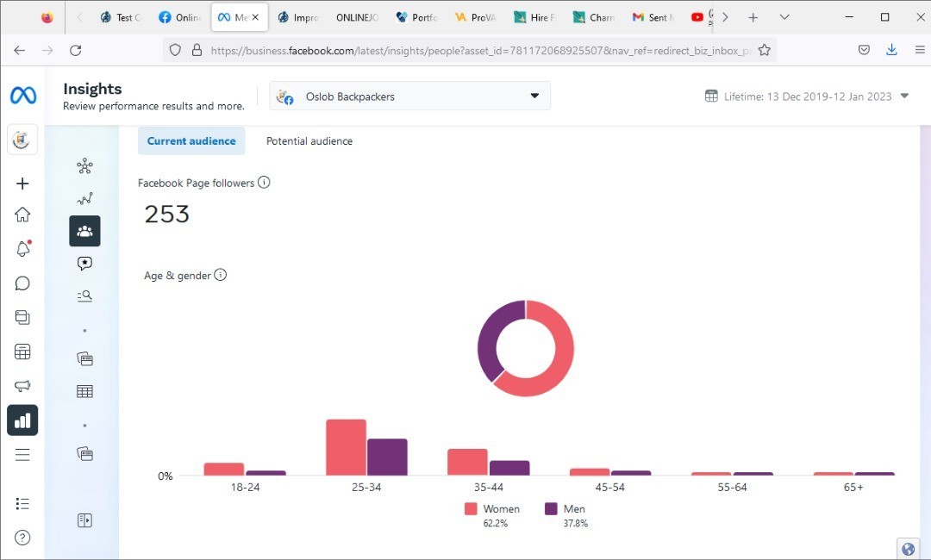Open Results trend line icon
The height and width of the screenshot is (560, 931).
pos(84,198)
